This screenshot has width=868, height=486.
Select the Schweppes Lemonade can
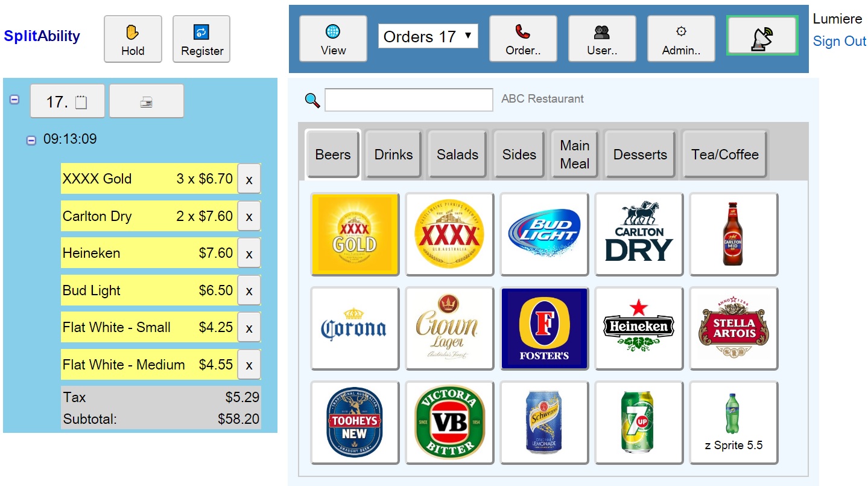tap(544, 423)
